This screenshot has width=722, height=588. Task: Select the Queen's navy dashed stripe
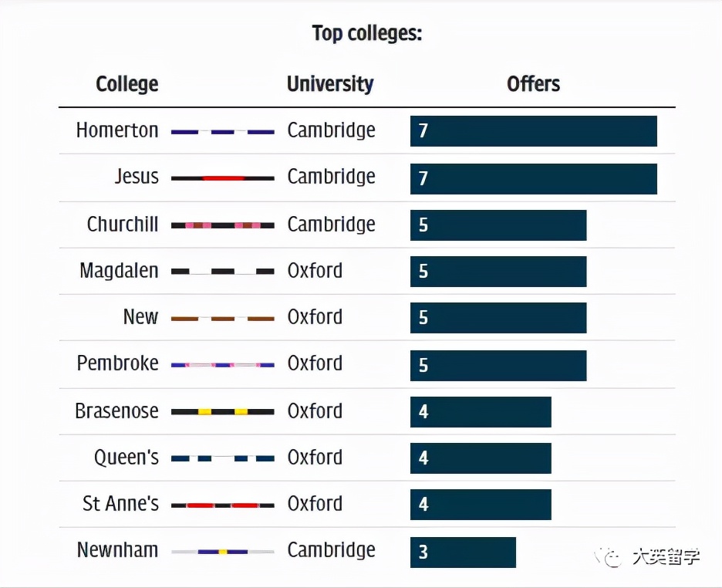(222, 458)
